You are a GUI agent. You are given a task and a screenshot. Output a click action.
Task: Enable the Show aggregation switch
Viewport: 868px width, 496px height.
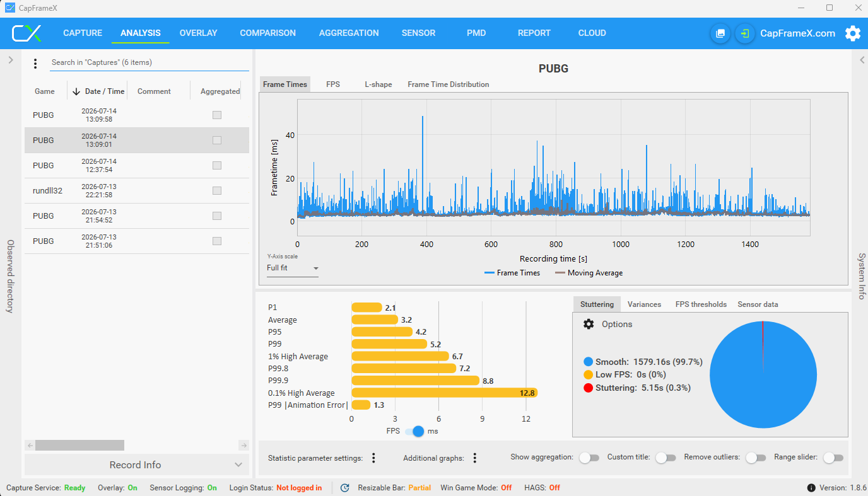pyautogui.click(x=589, y=458)
